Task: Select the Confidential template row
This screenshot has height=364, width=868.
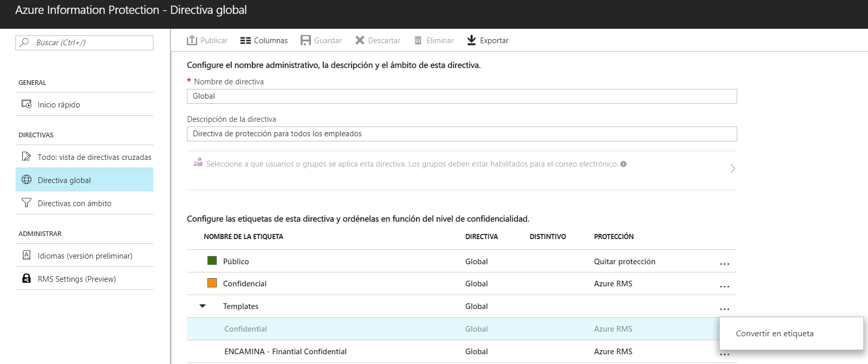Action: pyautogui.click(x=453, y=329)
